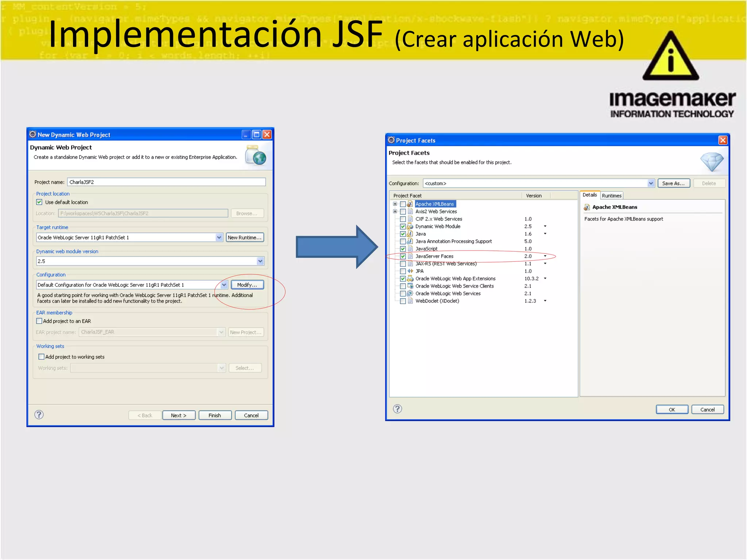Click the WebDoclet (XDoclet) facet icon
747x560 pixels.
tap(410, 301)
